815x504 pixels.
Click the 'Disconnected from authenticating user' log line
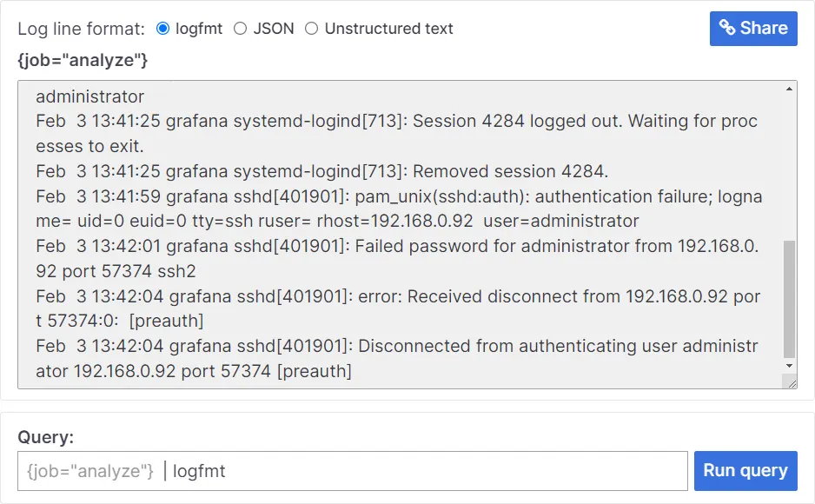(396, 358)
